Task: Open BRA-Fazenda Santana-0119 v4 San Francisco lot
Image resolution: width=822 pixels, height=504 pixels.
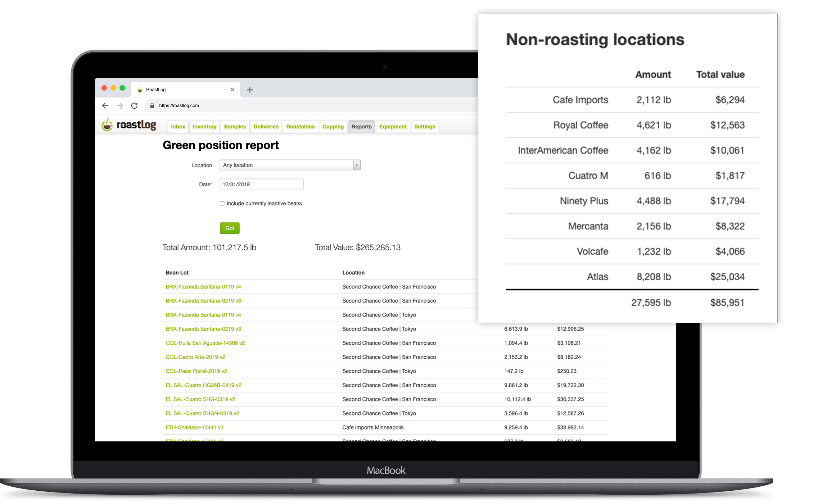Action: click(203, 287)
